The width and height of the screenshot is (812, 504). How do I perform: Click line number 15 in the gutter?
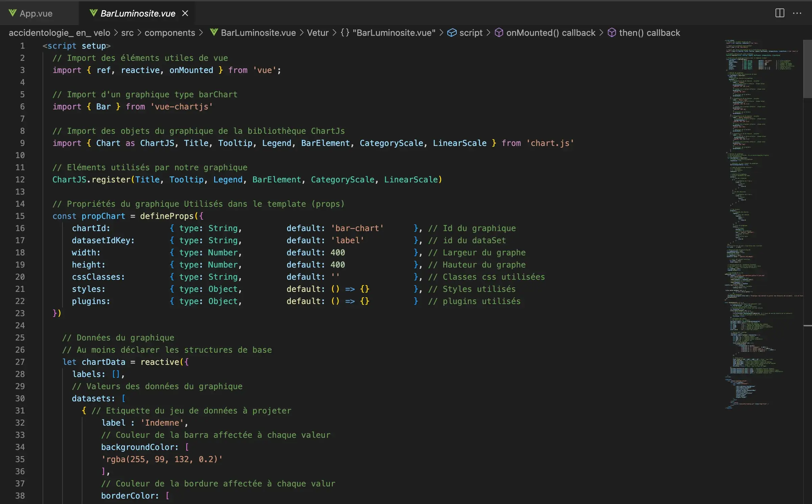pos(20,216)
